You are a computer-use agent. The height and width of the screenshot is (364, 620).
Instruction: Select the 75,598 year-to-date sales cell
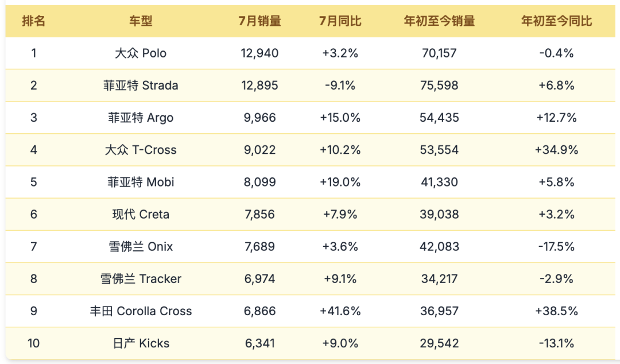point(439,86)
